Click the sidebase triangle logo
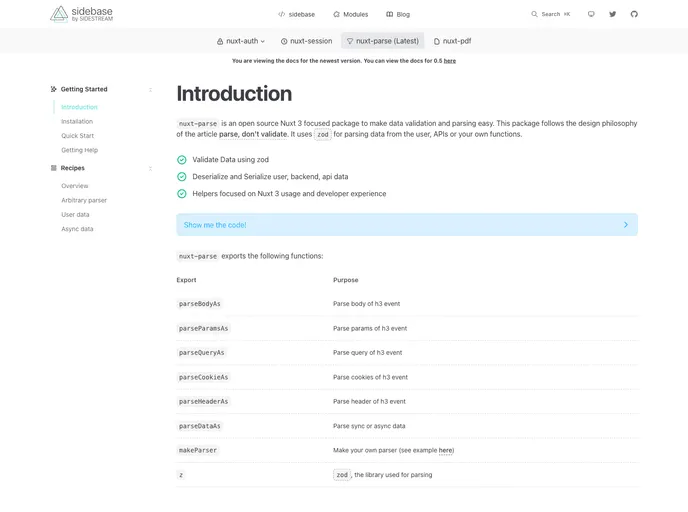 [59, 14]
